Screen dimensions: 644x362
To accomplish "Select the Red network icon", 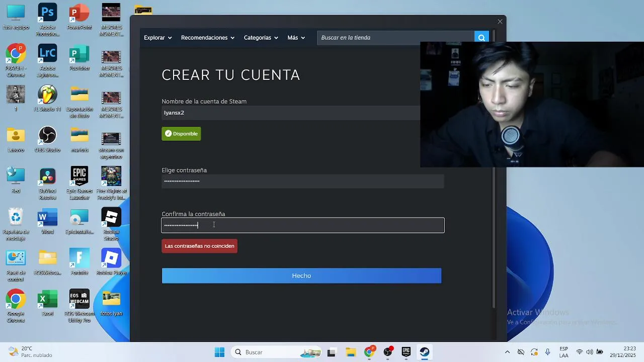I will (x=16, y=181).
